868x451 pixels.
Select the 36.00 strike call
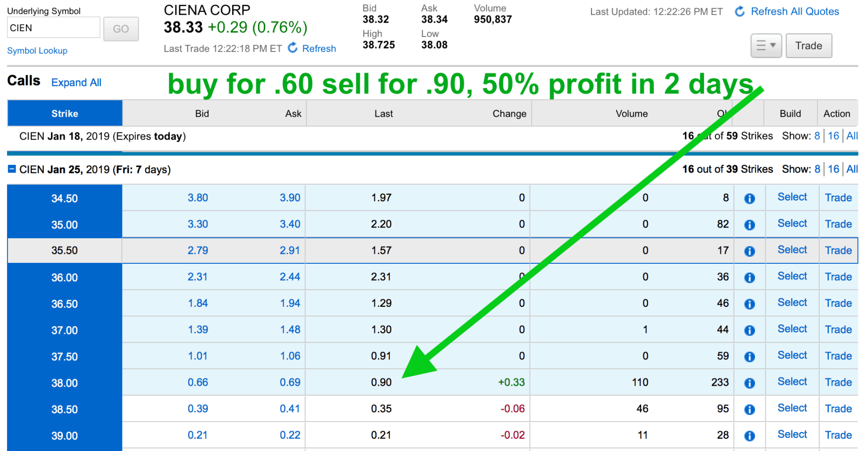(792, 277)
